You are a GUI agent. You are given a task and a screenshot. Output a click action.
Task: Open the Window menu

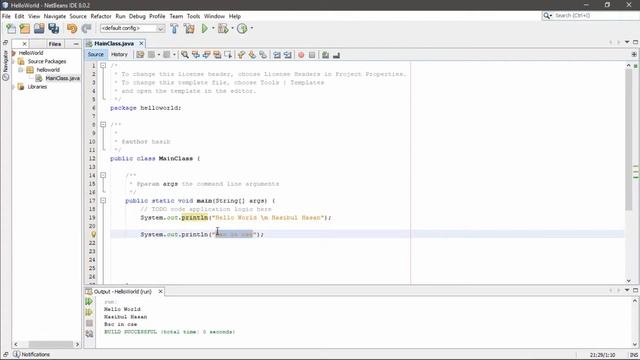coord(214,16)
